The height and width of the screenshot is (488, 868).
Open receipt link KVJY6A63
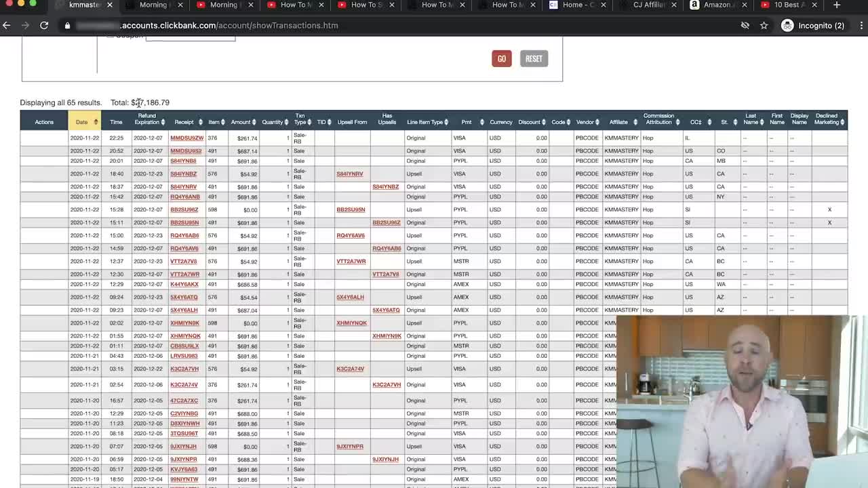(184, 470)
